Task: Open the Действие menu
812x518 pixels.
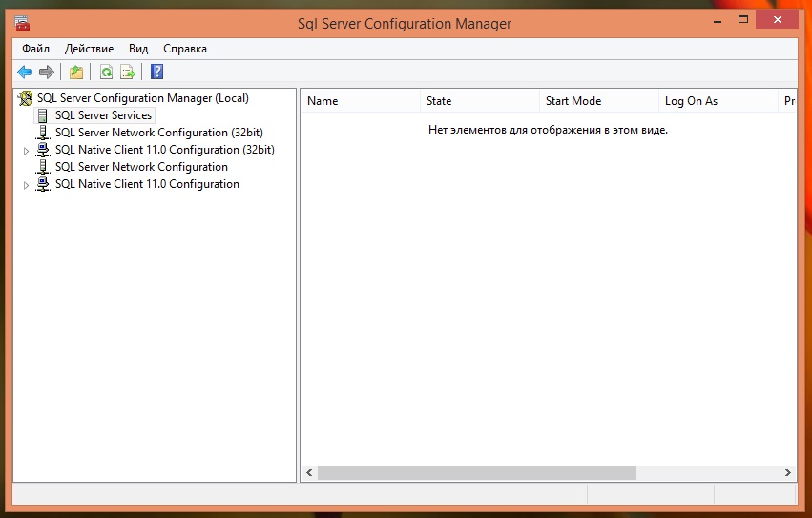Action: (89, 49)
